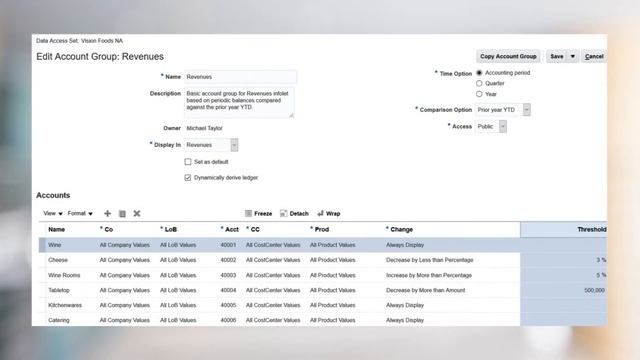Open the Display In dropdown
This screenshot has height=360, width=640.
tap(234, 145)
